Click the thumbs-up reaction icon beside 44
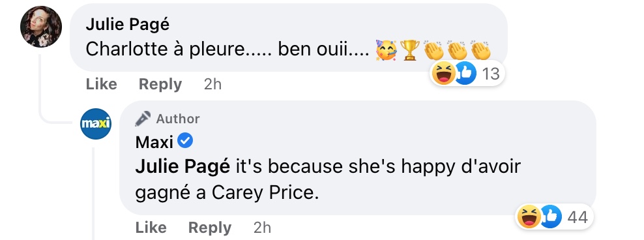Screen dimensions: 644x240 [551, 217]
